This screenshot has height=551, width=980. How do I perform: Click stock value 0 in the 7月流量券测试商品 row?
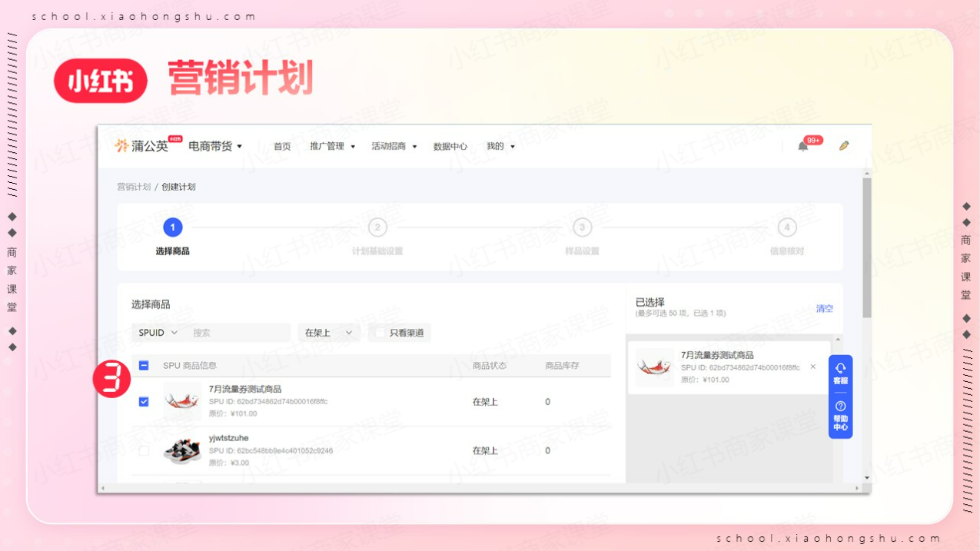(548, 402)
